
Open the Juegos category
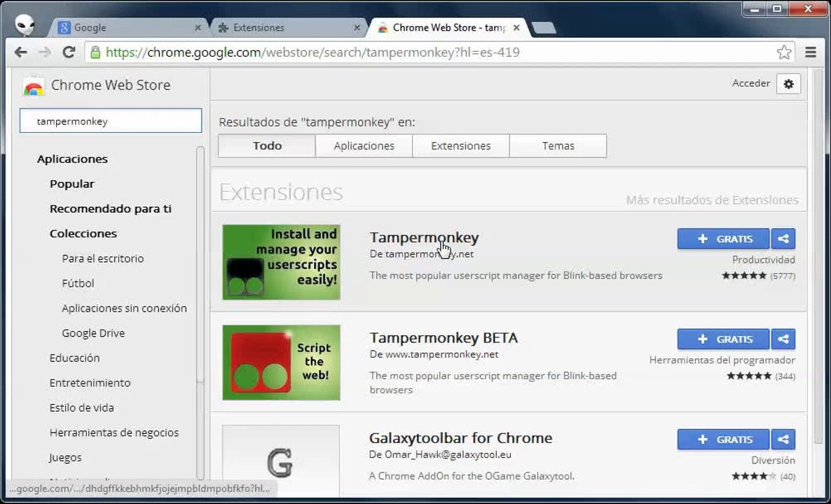[x=65, y=457]
